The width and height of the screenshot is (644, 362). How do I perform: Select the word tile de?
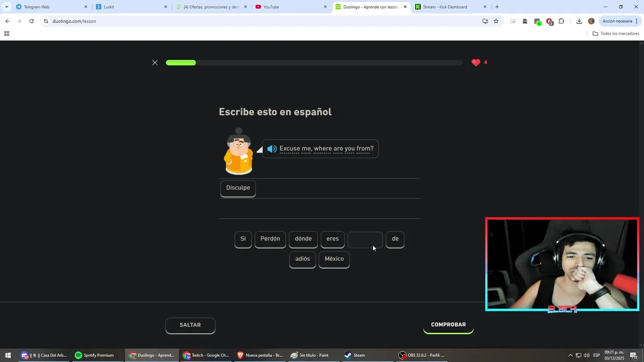click(x=395, y=239)
